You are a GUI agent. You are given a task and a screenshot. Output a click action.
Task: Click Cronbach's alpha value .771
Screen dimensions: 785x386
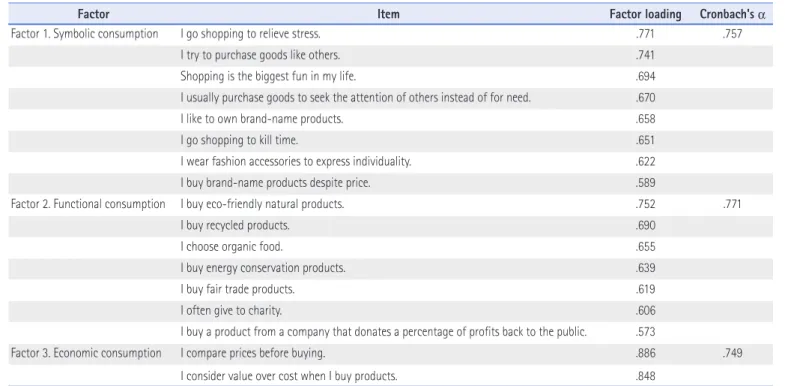tap(732, 204)
